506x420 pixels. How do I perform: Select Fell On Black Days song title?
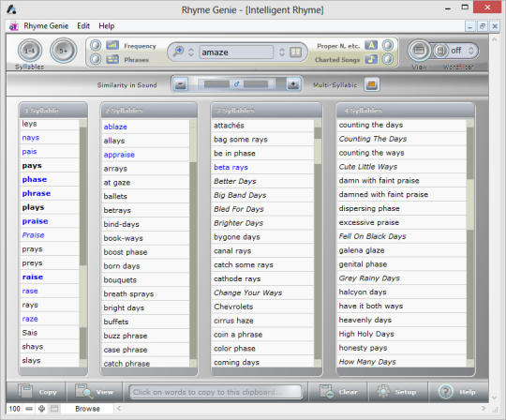point(372,236)
